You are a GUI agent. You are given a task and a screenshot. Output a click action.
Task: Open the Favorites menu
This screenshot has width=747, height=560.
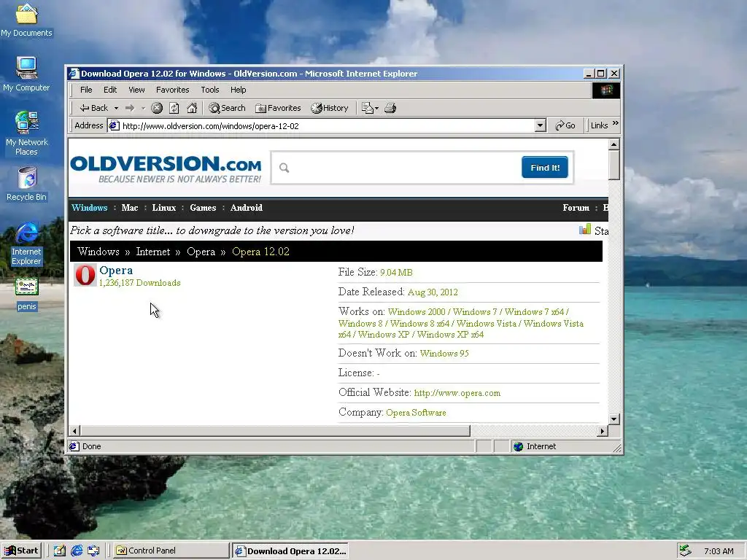coord(172,90)
